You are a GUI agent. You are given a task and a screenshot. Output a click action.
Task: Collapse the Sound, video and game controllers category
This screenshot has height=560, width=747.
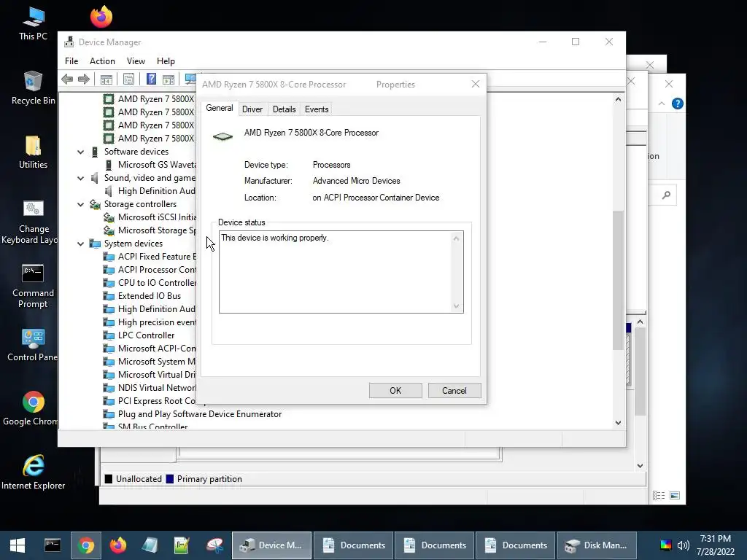pyautogui.click(x=80, y=178)
